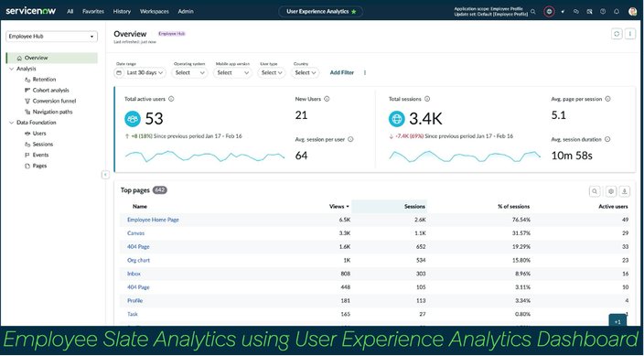The image size is (644, 356).
Task: Open Sessions under Data Foundation
Action: [43, 144]
